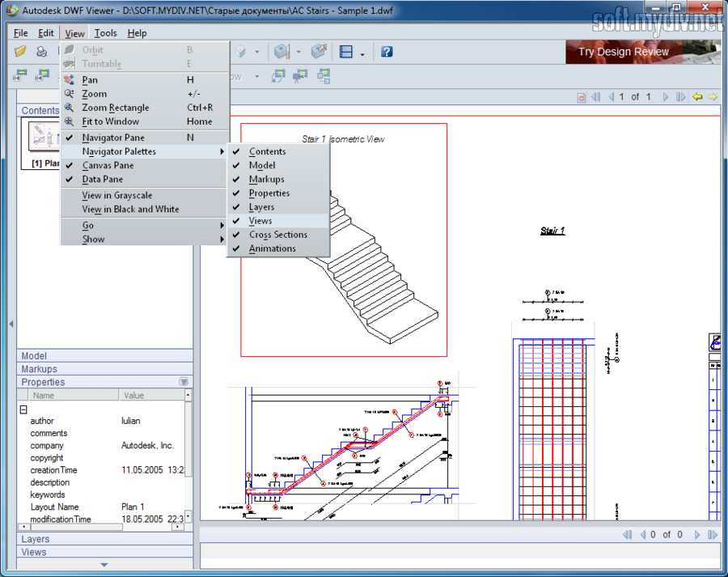Viewport: 728px width, 577px height.
Task: Click the camera filmstrip animation icon
Action: click(300, 76)
